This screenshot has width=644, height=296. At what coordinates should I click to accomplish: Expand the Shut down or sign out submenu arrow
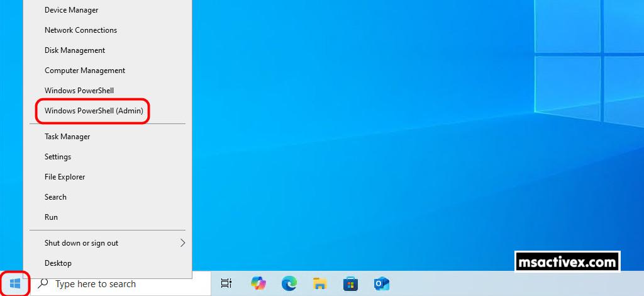pos(182,243)
